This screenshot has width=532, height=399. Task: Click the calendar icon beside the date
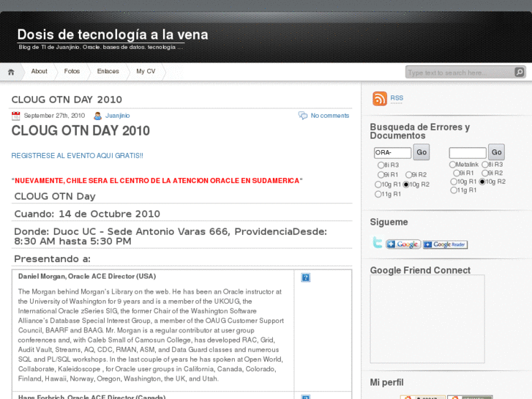pyautogui.click(x=15, y=116)
